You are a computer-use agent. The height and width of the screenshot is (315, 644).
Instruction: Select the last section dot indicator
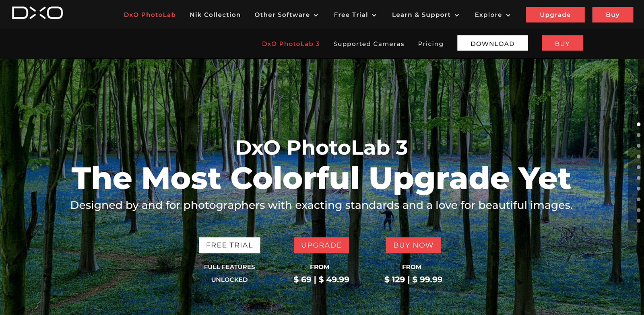click(x=638, y=221)
